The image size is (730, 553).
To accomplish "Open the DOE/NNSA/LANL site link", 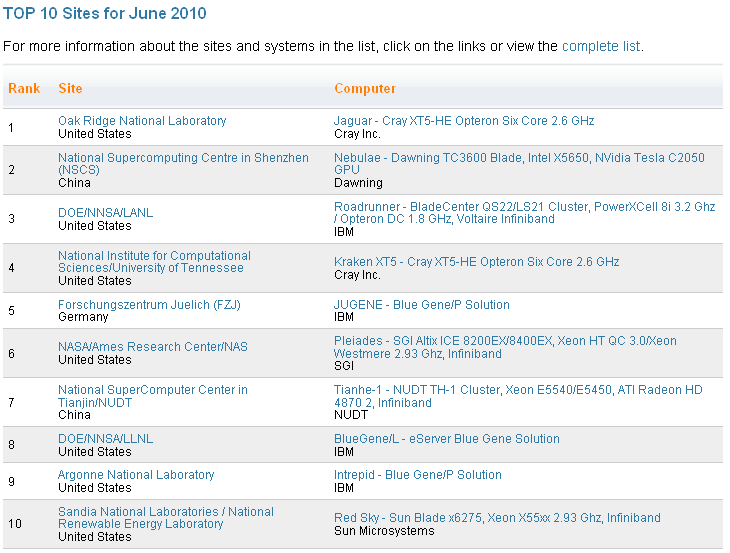I will 106,213.
